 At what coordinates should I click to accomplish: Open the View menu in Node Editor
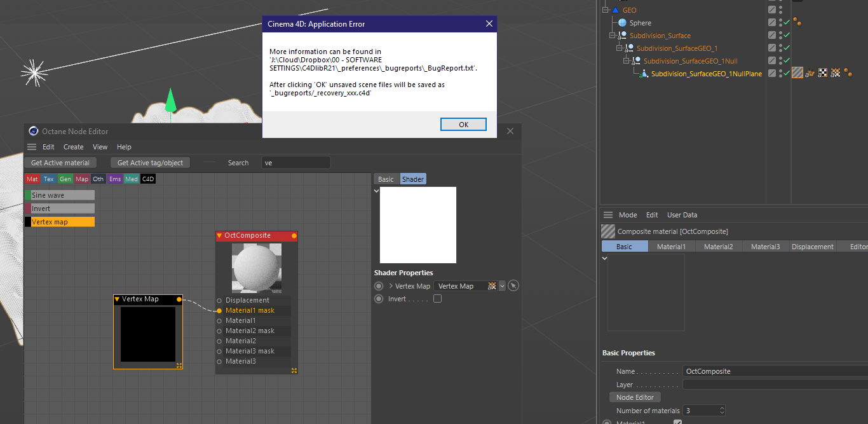[x=100, y=147]
